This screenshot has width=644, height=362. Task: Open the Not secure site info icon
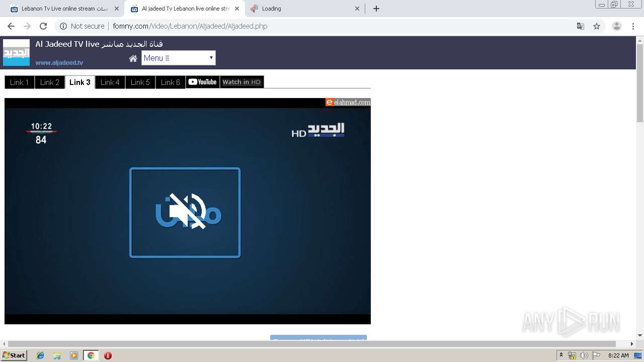(63, 26)
